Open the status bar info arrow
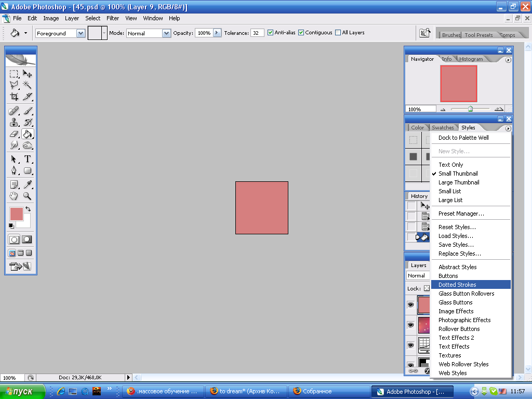This screenshot has width=532, height=399. (x=128, y=377)
